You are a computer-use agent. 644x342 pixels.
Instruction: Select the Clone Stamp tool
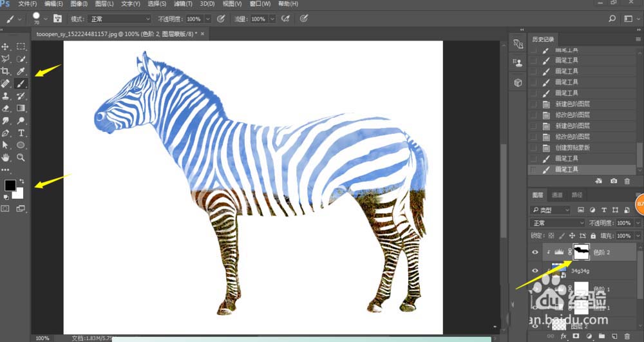[6, 96]
